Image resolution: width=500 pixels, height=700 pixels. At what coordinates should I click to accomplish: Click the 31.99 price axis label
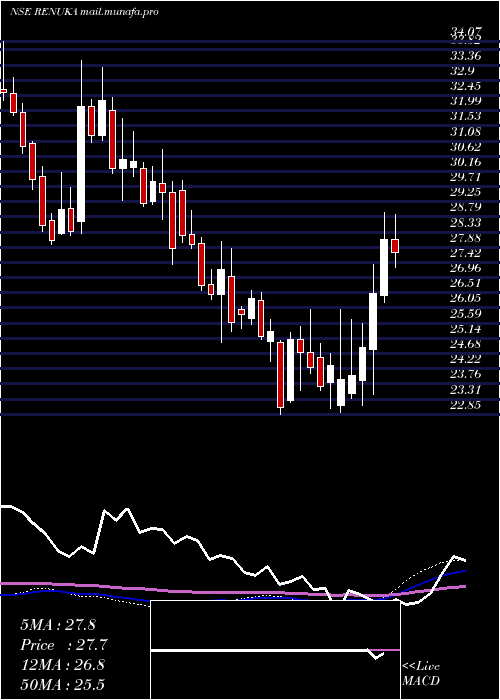(x=466, y=101)
